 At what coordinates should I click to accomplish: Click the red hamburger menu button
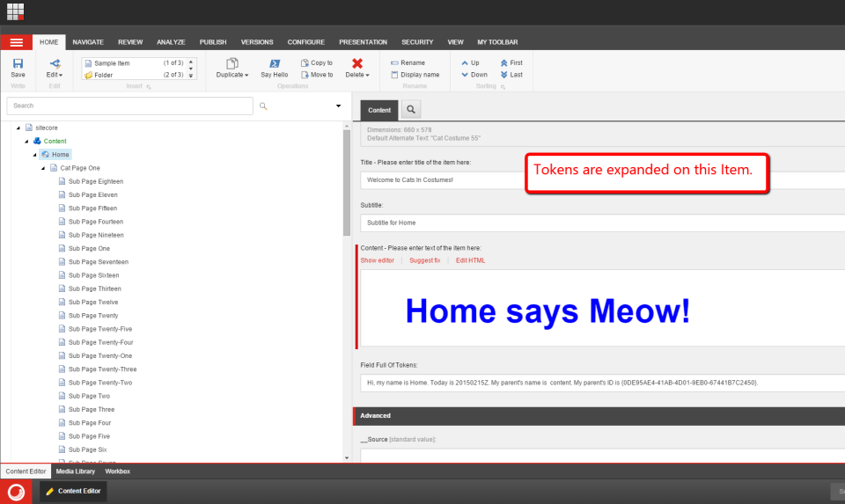16,42
